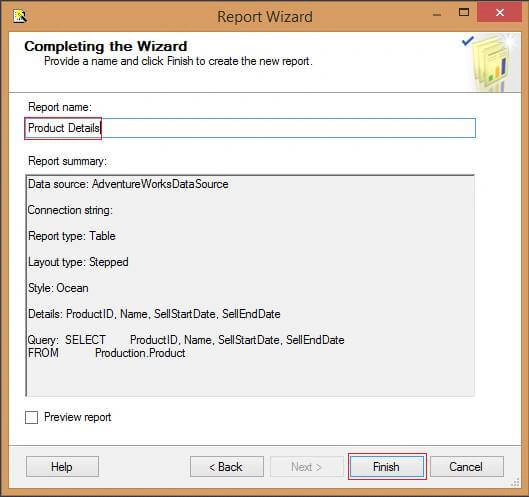Viewport: 529px width, 497px height.
Task: Select the 'Report type: Table' line
Action: pyautogui.click(x=72, y=236)
